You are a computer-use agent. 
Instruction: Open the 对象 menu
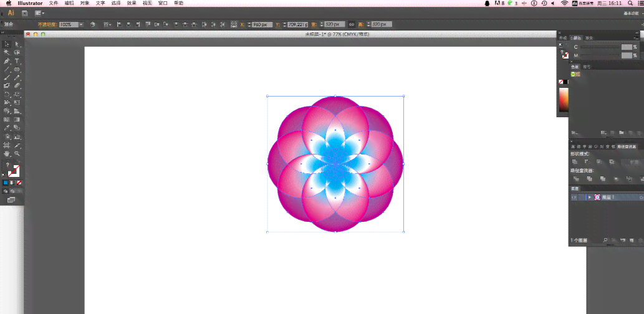[85, 3]
